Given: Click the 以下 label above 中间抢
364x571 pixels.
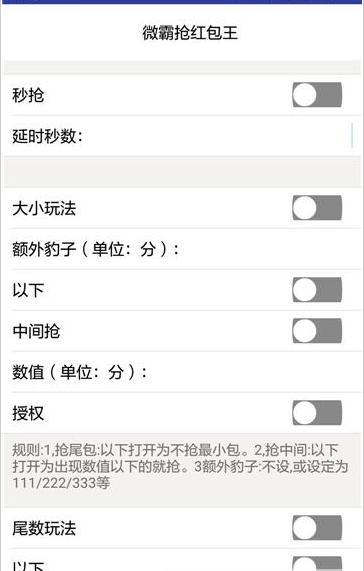Looking at the screenshot, I should (28, 290).
